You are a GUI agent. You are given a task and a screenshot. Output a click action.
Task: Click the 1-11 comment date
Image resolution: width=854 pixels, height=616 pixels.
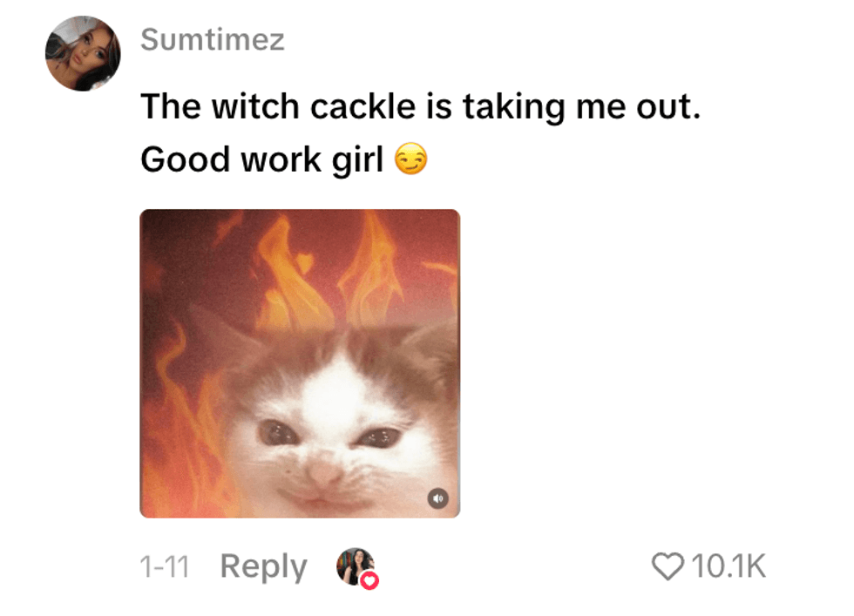pyautogui.click(x=165, y=566)
